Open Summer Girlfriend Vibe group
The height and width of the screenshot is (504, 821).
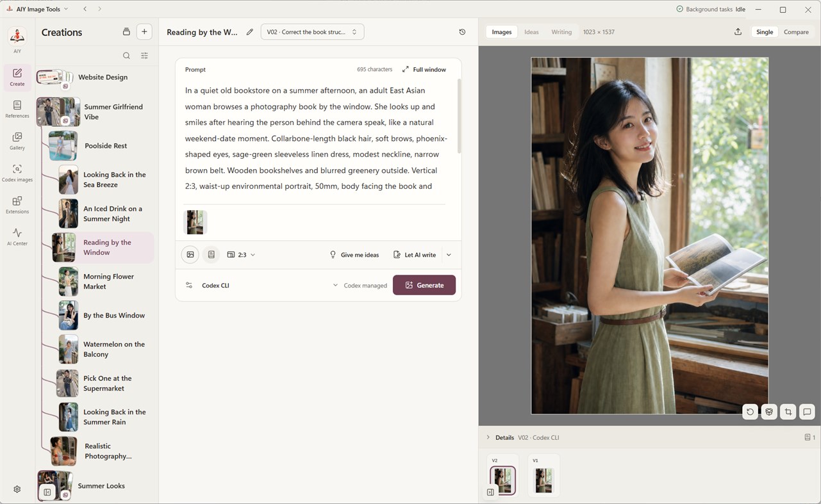96,112
